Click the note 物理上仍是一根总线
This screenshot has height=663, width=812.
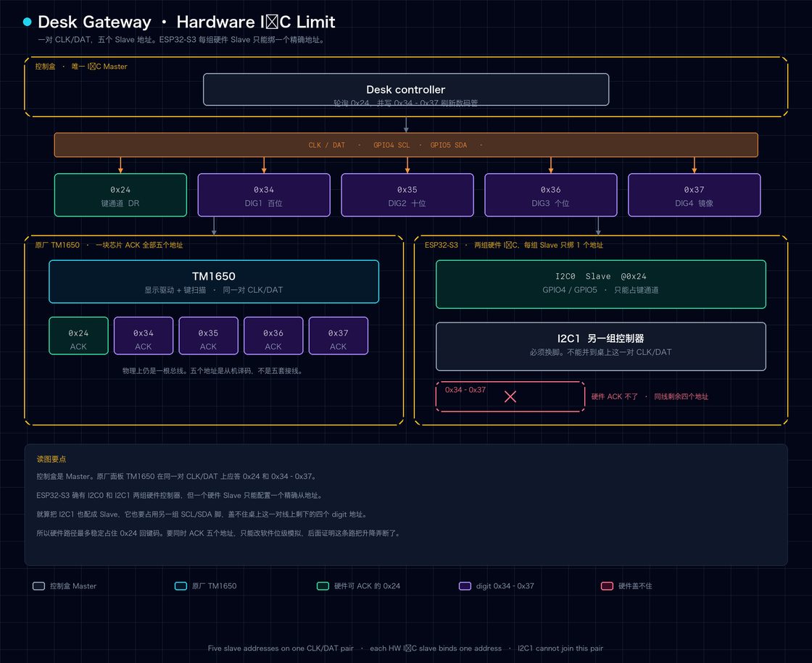[x=213, y=370]
